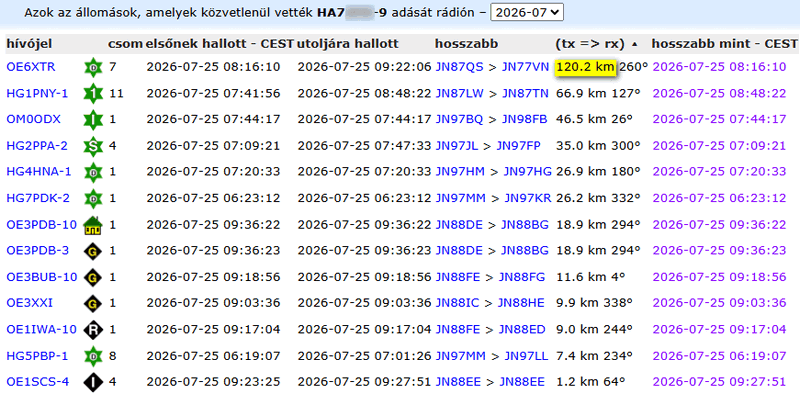The height and width of the screenshot is (394, 800).
Task: Click the 46.5 km 26° distance cell
Action: click(594, 119)
